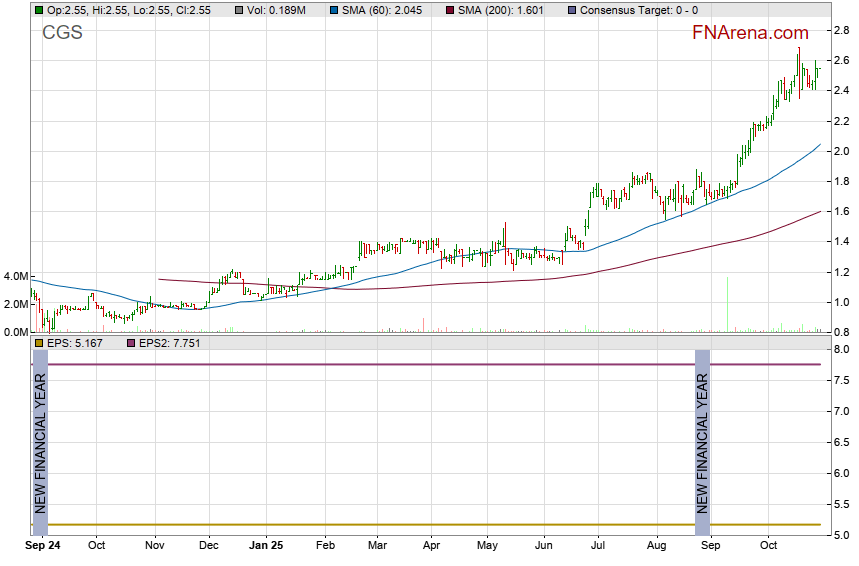
Task: Click the Jan 25 date axis label
Action: (x=266, y=547)
